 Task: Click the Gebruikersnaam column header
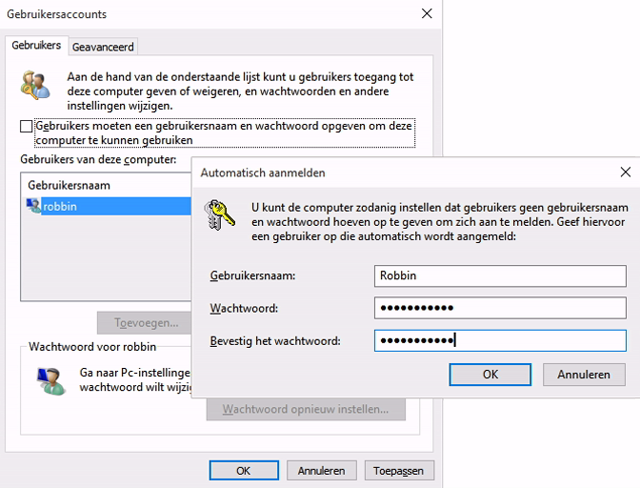[68, 185]
